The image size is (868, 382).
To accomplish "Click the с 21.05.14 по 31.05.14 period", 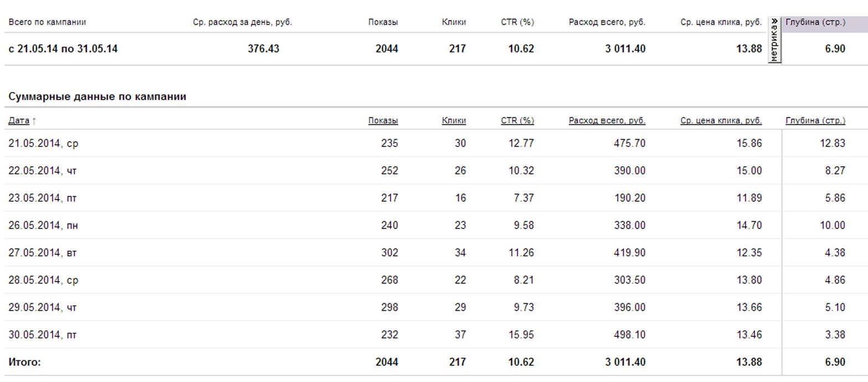I will click(x=63, y=49).
